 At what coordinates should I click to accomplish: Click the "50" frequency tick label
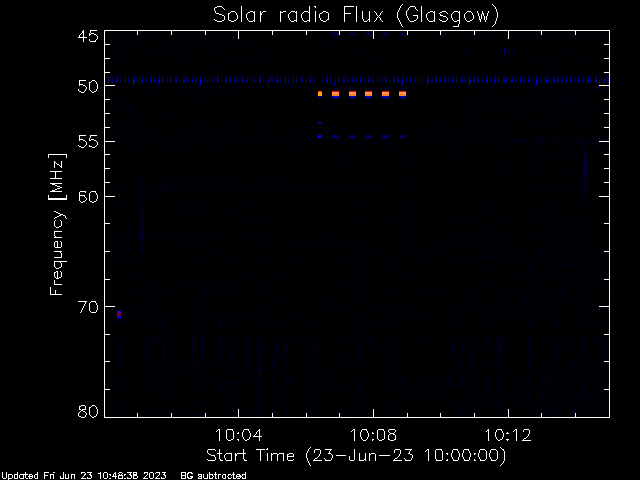click(88, 86)
